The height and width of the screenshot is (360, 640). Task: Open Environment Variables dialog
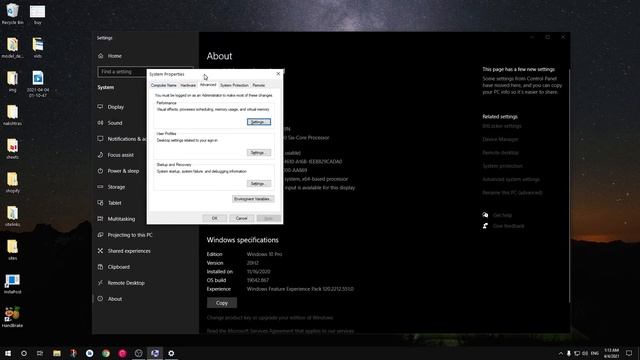[x=253, y=199]
